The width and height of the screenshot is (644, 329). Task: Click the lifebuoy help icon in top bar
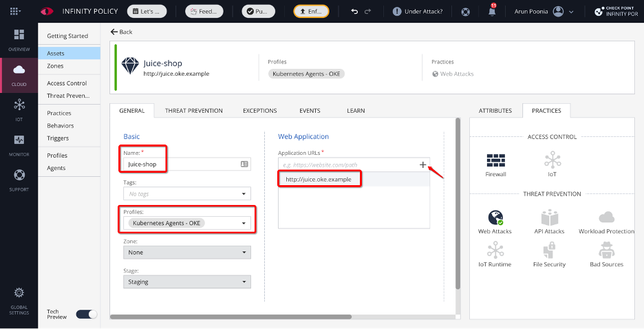(465, 12)
